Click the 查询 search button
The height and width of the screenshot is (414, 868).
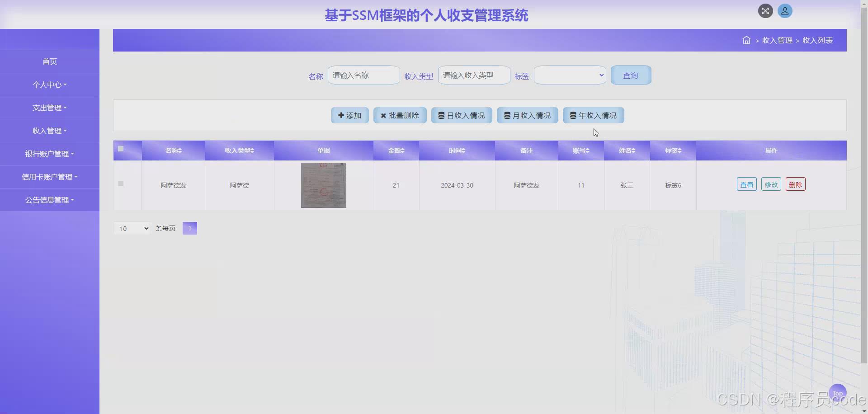(x=631, y=75)
